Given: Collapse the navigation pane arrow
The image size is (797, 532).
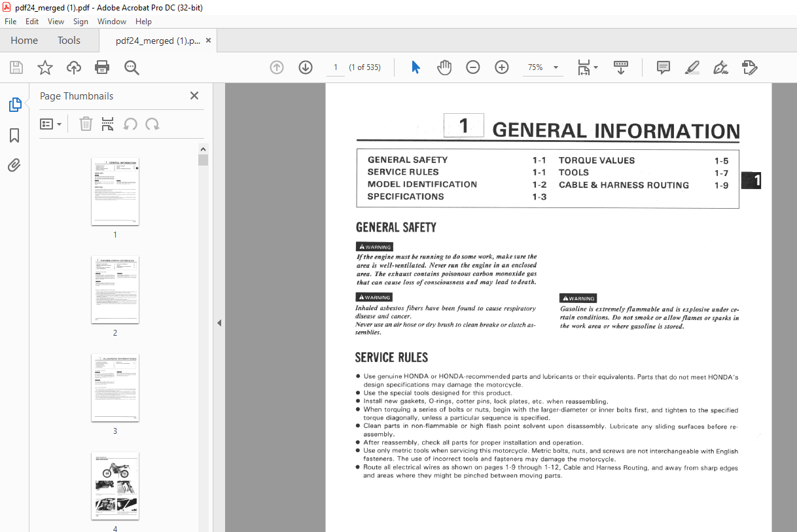Looking at the screenshot, I should (x=219, y=323).
